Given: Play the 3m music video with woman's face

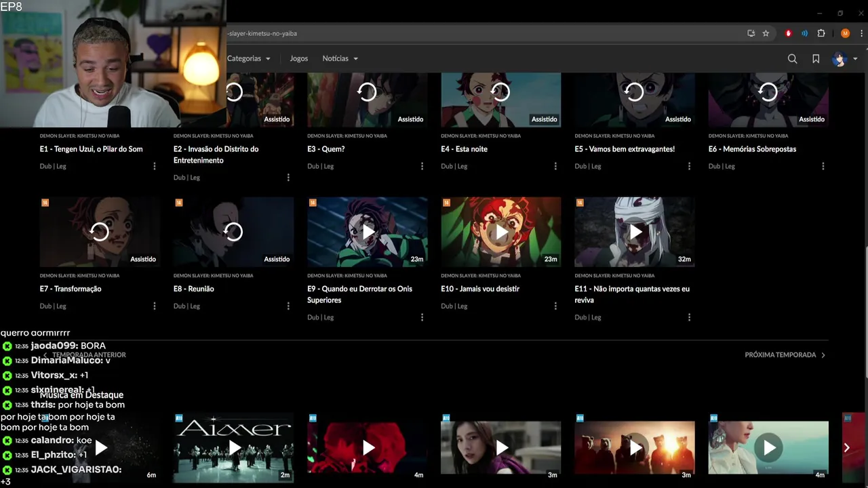Looking at the screenshot, I should pyautogui.click(x=500, y=447).
